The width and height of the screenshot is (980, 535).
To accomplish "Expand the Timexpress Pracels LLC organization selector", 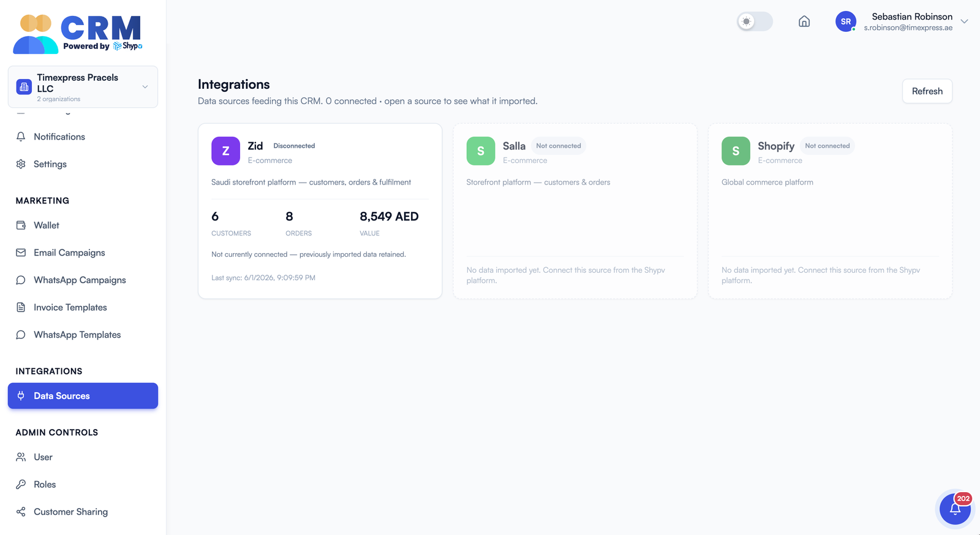I will (83, 87).
